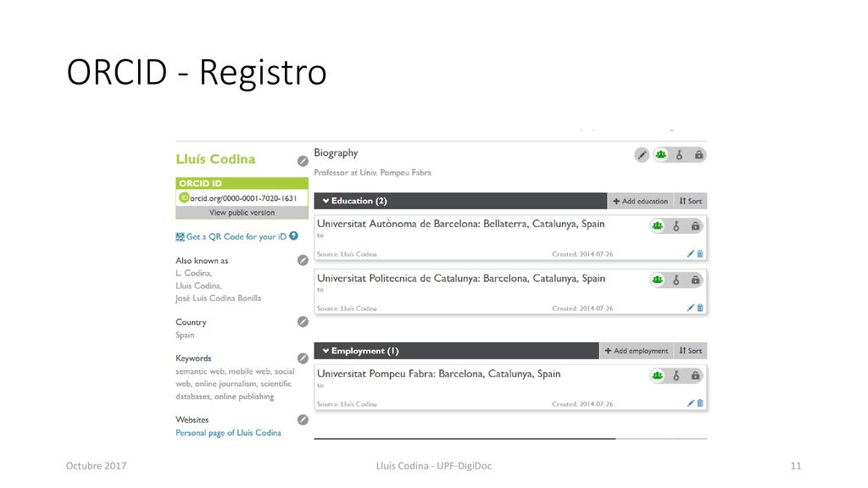Screen dimensions: 868x488
Task: Set Universitat Autònoma entry to trusted parties
Action: tap(676, 225)
